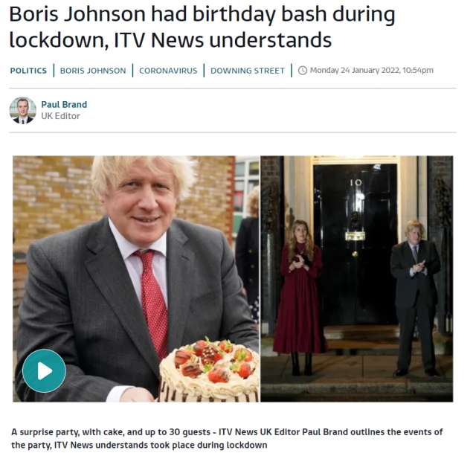This screenshot has height=453, width=476.
Task: Click the woman in the red dress
Action: coord(298,298)
